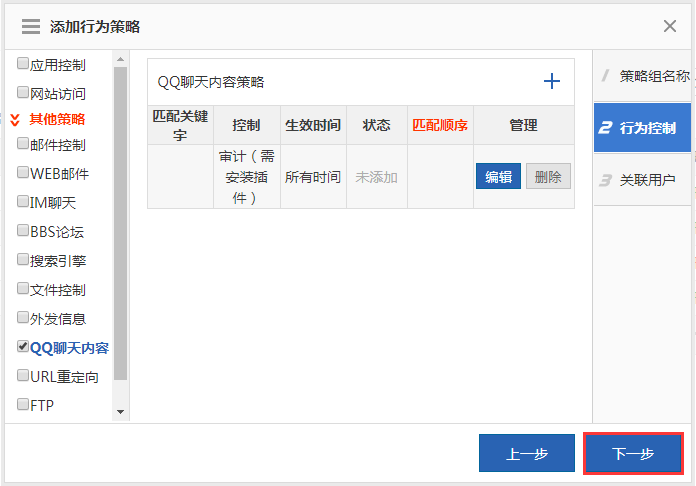Enable the URL重定向 checkbox
The image size is (696, 486).
point(23,375)
